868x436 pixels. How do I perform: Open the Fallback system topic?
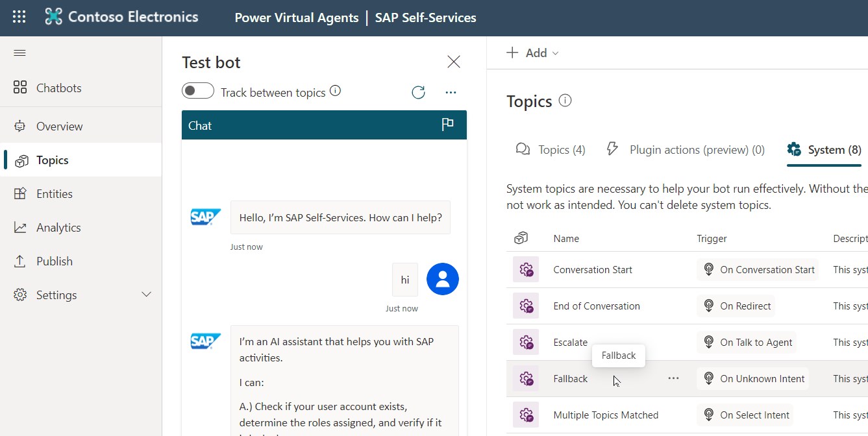571,379
